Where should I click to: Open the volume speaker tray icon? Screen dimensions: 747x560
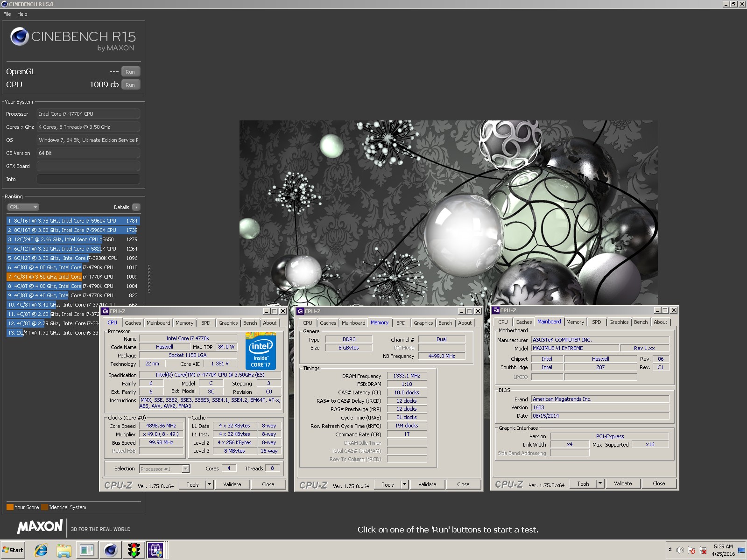click(x=680, y=550)
